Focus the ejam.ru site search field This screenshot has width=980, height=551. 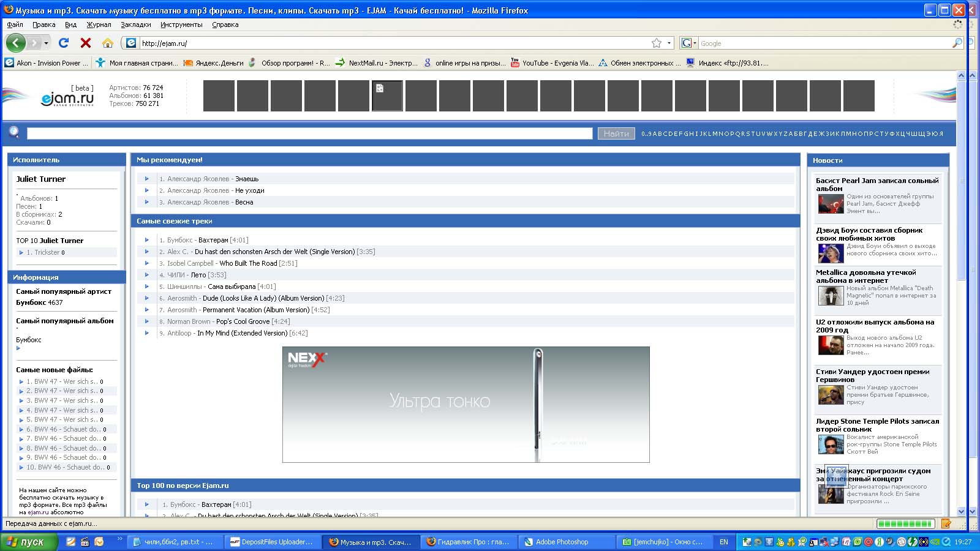click(x=309, y=133)
